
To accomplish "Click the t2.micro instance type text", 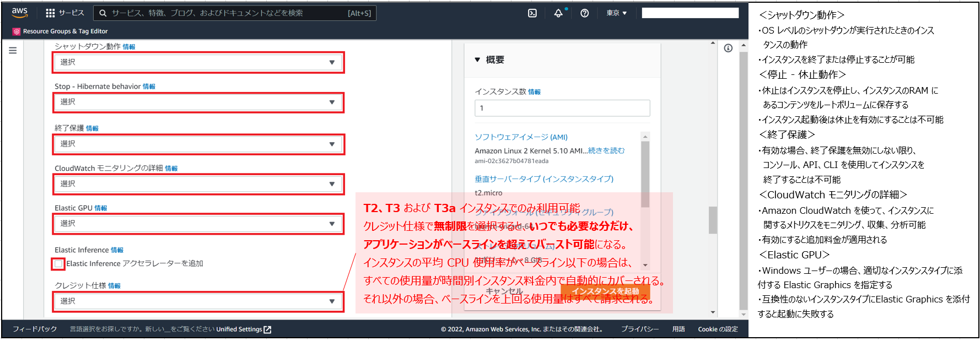I will [488, 193].
